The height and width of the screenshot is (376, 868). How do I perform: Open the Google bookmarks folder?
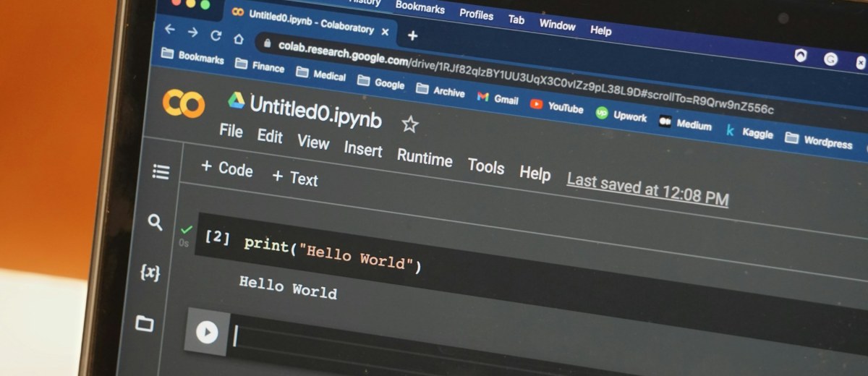pos(381,82)
